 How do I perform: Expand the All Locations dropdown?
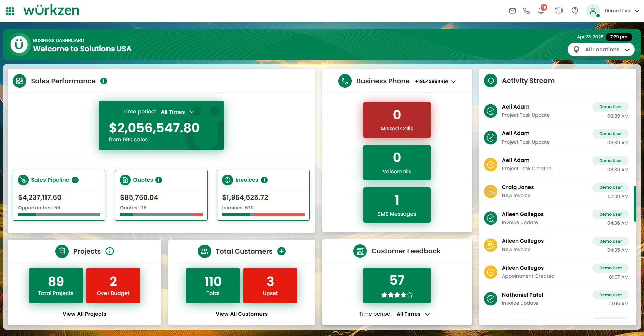(x=601, y=50)
